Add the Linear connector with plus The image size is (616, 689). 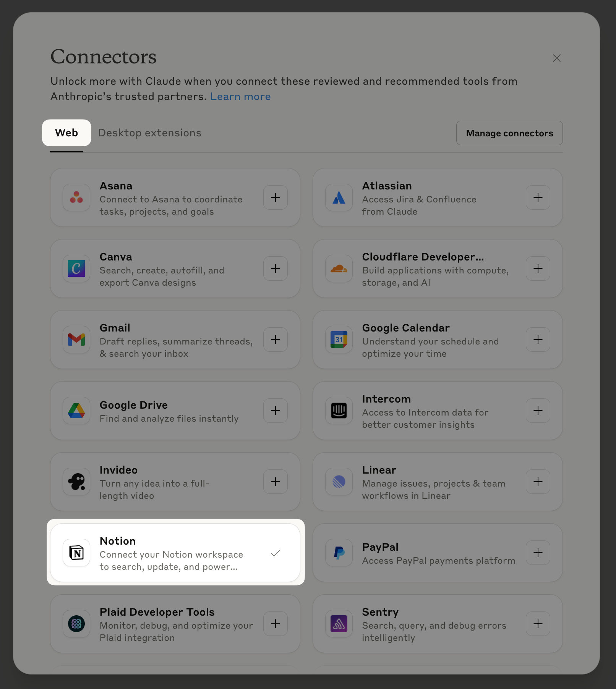point(538,482)
